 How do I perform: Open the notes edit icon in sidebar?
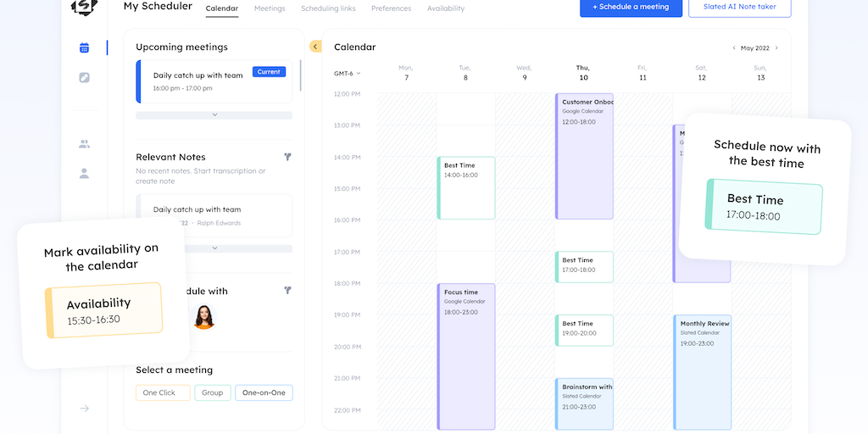click(84, 78)
